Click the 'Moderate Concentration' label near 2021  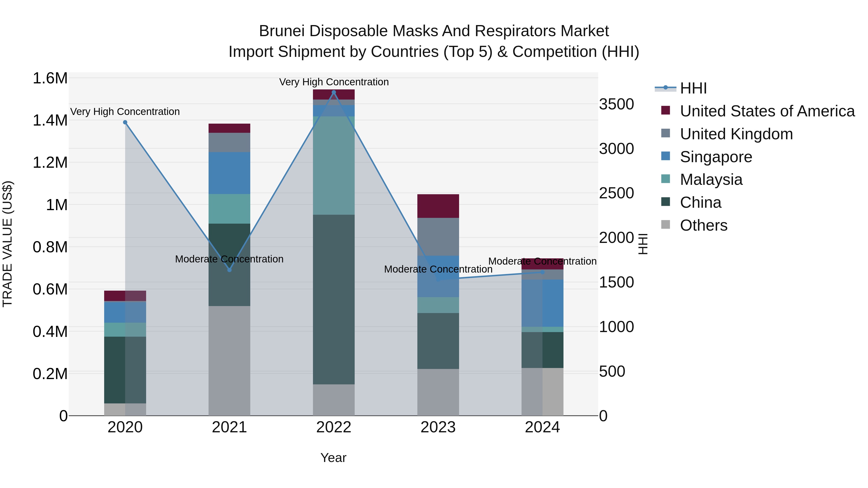click(x=230, y=259)
